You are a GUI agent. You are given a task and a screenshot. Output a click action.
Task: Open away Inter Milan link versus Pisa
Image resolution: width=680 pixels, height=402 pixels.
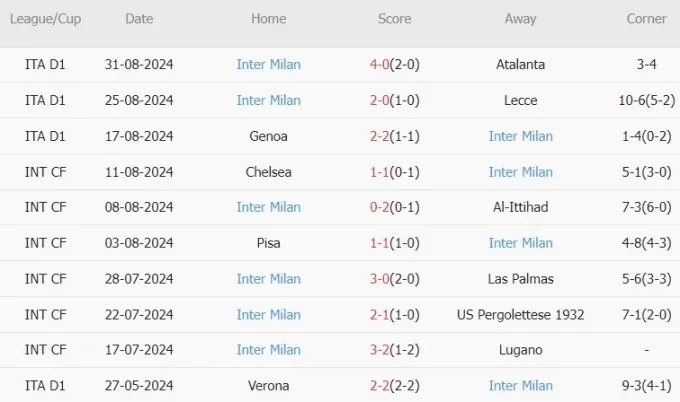coord(520,243)
